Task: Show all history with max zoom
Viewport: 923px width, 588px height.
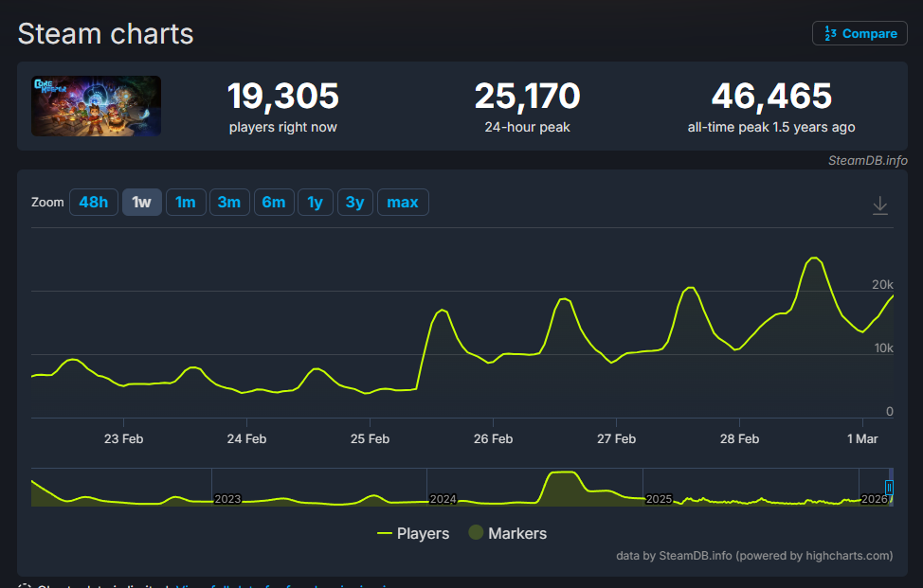Action: 403,202
